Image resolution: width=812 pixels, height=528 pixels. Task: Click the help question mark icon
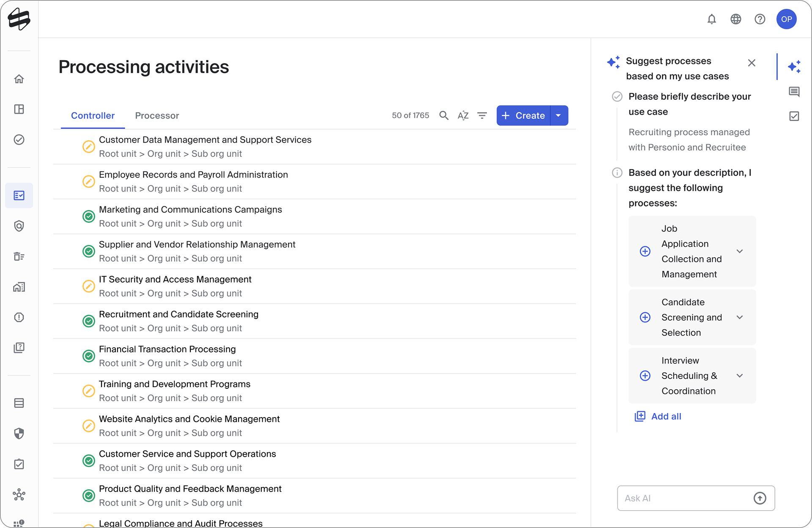coord(760,19)
